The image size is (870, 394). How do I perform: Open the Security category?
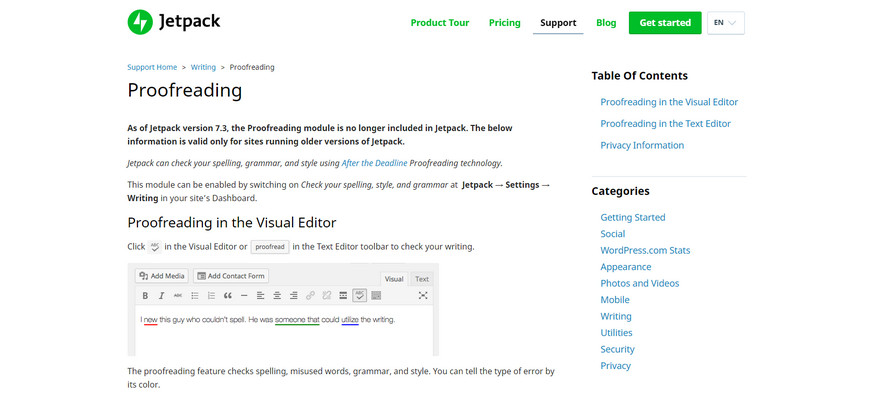click(x=618, y=350)
